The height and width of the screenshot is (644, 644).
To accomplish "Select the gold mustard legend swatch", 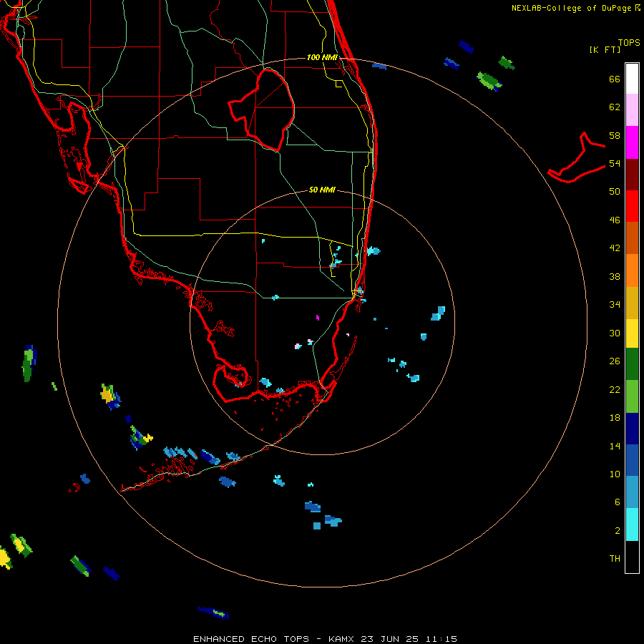I will tap(632, 303).
